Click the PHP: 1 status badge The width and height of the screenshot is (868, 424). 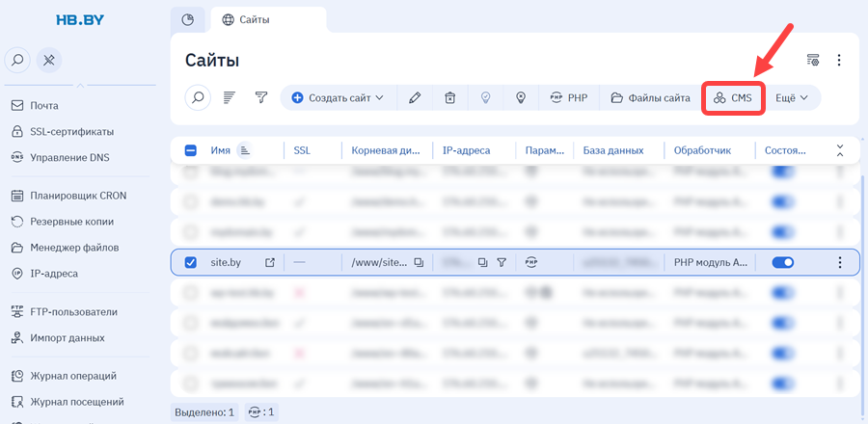261,412
